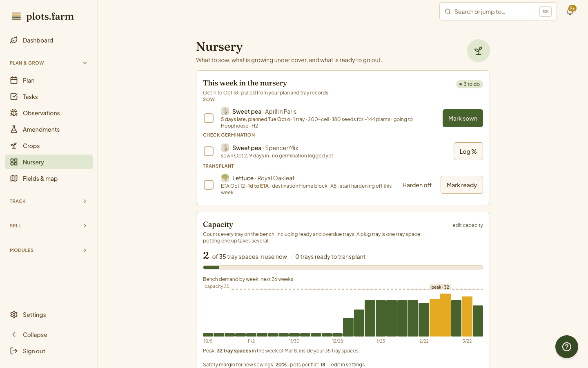
Task: Open the Dashboard menu item
Action: (49, 40)
